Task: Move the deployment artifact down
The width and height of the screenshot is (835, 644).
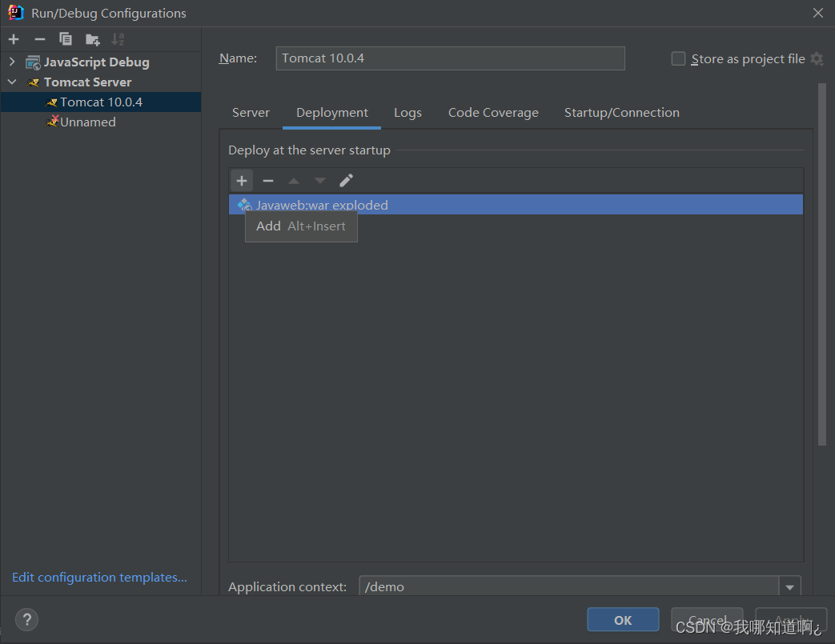Action: (x=319, y=181)
